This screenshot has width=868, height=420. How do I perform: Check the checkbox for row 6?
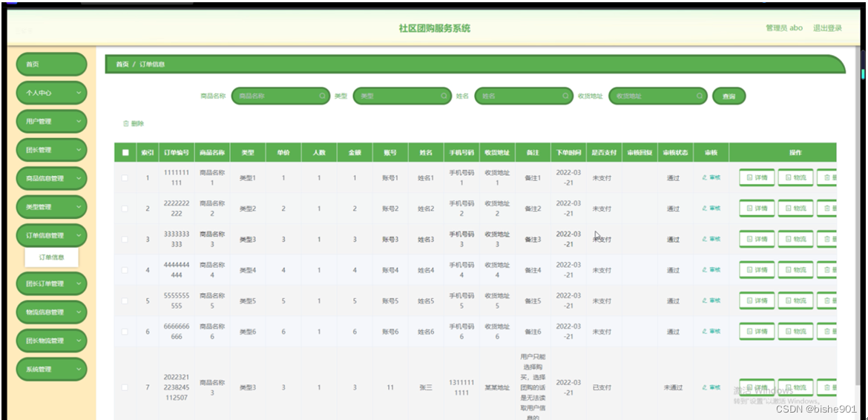click(125, 332)
